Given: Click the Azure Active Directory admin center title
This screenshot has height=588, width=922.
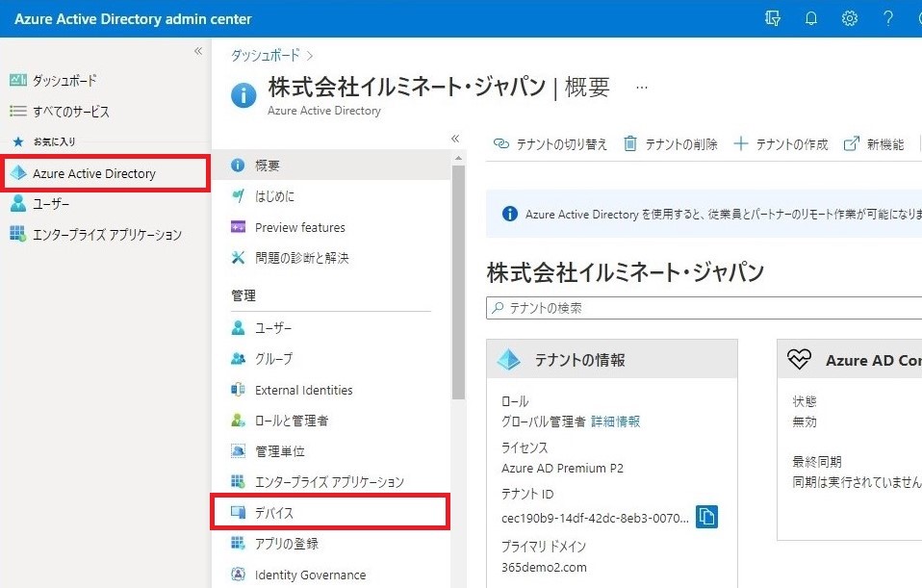Looking at the screenshot, I should [x=133, y=19].
